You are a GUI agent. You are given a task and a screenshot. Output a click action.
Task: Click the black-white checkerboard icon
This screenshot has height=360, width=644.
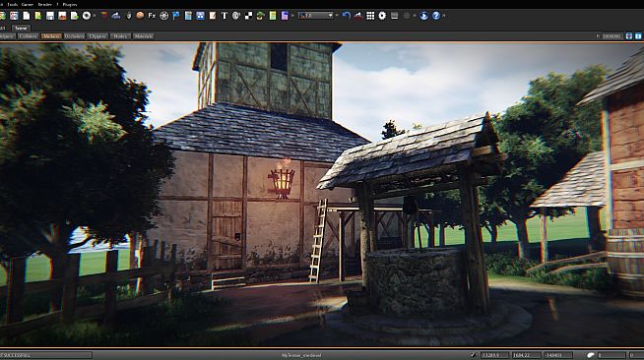click(x=248, y=16)
